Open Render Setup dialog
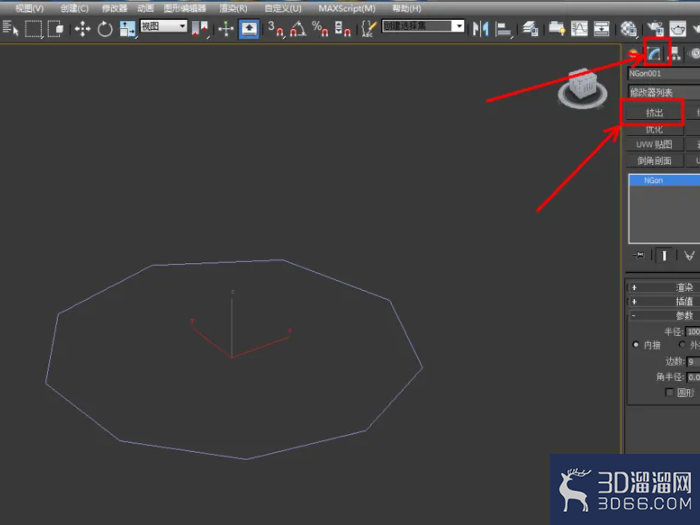The image size is (700, 525). (x=655, y=29)
